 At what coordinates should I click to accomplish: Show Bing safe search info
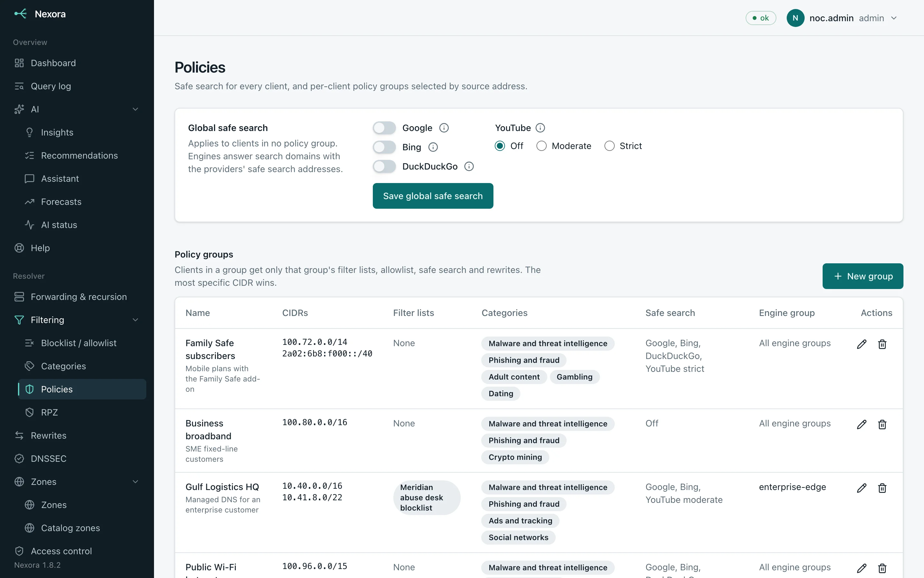coord(432,147)
